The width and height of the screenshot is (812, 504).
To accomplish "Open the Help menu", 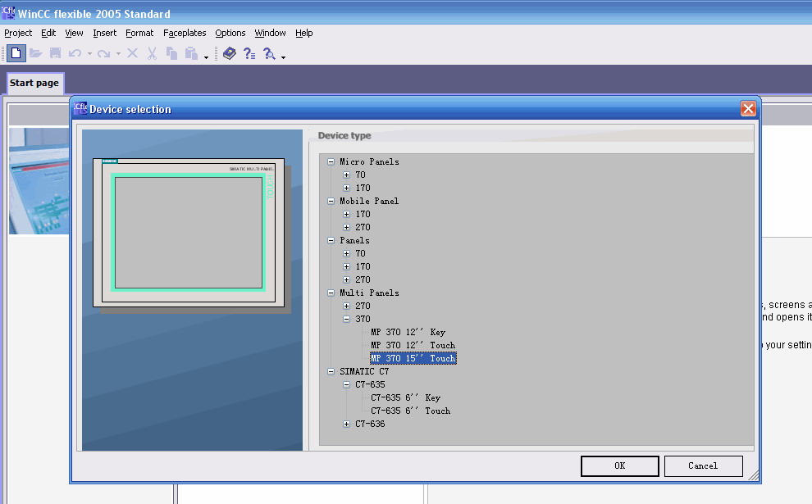I will (x=304, y=33).
